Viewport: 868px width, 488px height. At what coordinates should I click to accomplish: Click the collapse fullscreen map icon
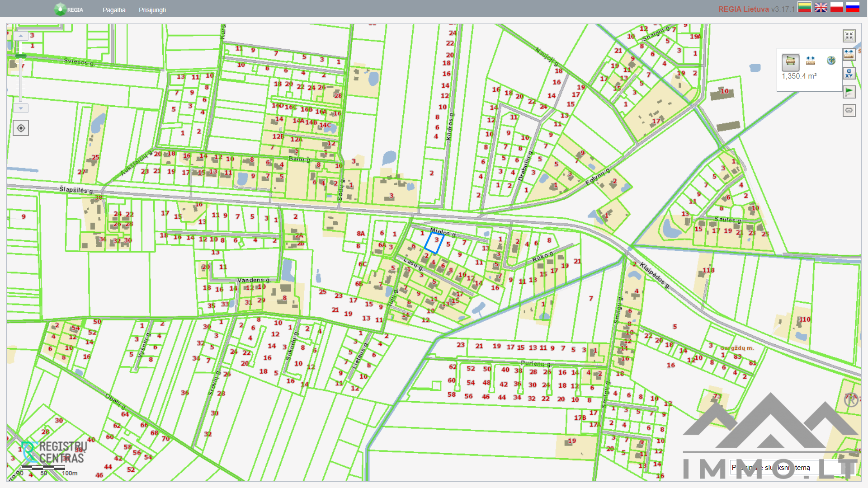tap(849, 36)
